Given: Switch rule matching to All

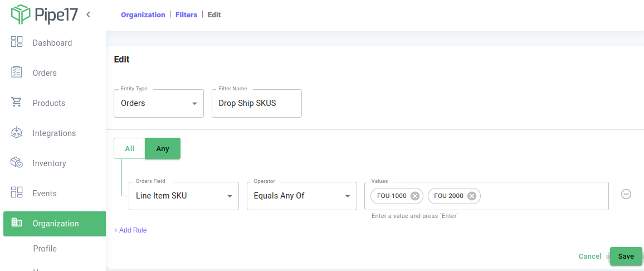Looking at the screenshot, I should (129, 148).
